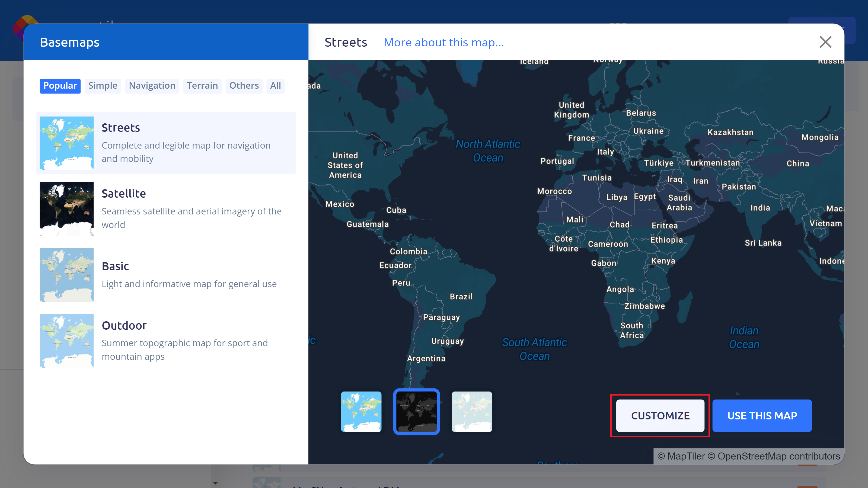Select the dark streets style thumbnail

coord(416,412)
